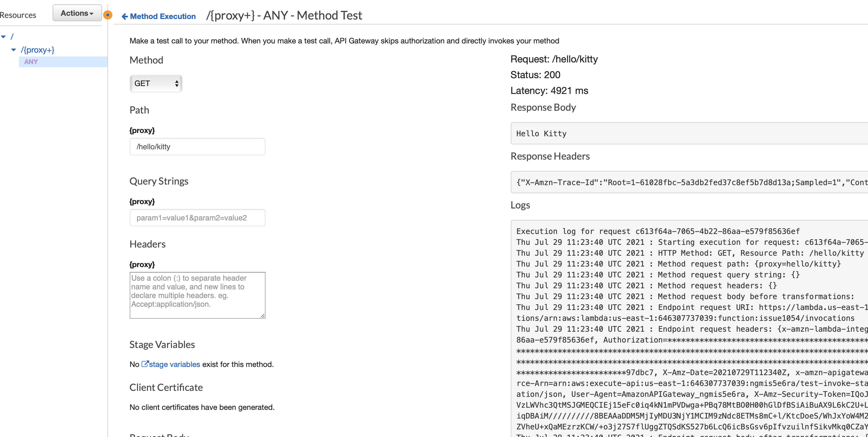
Task: Select the ANY method under /{proxy+}
Action: pyautogui.click(x=31, y=61)
